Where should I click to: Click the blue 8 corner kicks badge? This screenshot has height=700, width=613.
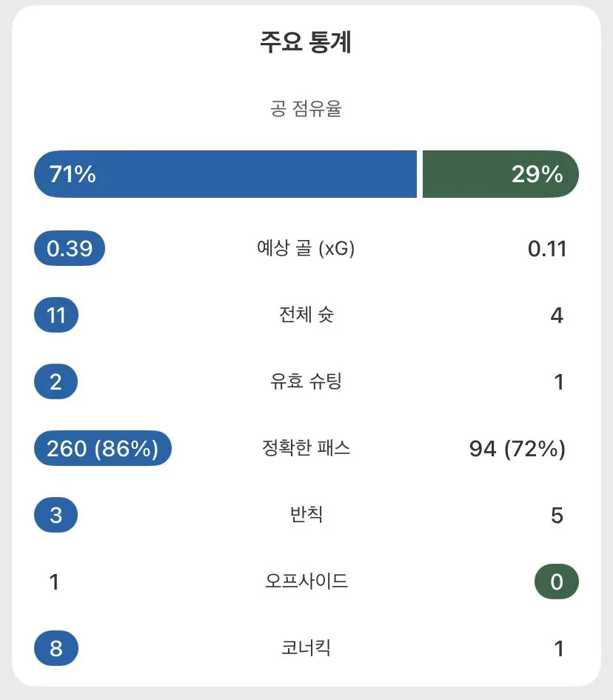click(56, 649)
